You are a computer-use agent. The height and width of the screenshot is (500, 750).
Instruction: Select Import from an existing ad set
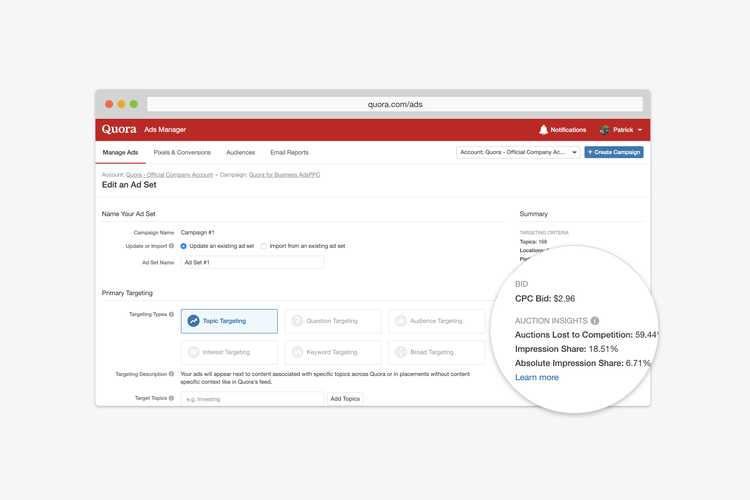point(264,246)
